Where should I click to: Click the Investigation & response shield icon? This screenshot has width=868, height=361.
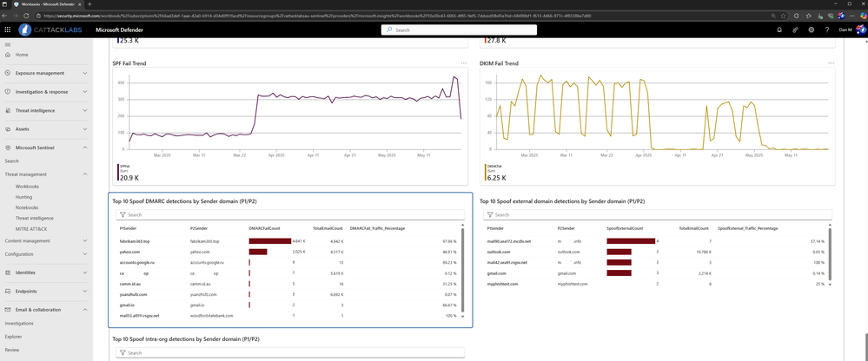pyautogui.click(x=8, y=92)
